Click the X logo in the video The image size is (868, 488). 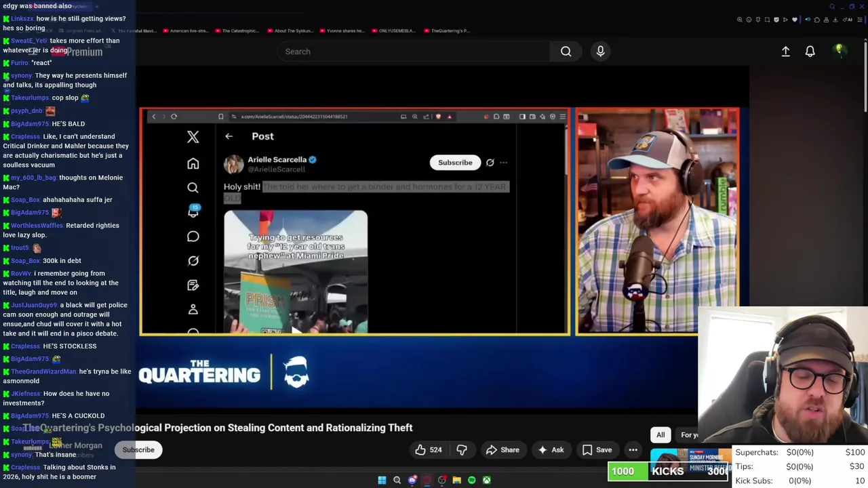coord(193,137)
